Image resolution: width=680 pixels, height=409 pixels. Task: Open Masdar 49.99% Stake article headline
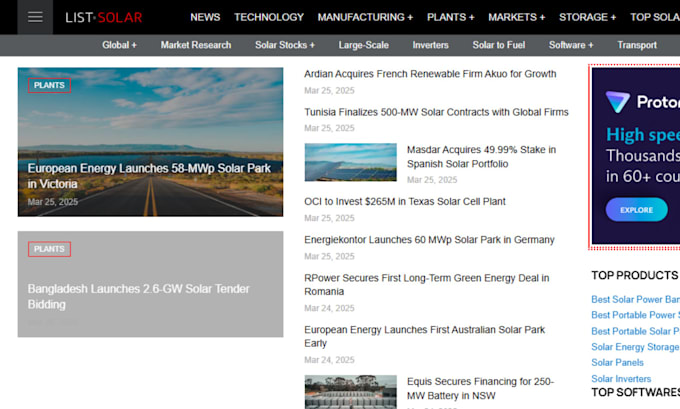coord(481,157)
